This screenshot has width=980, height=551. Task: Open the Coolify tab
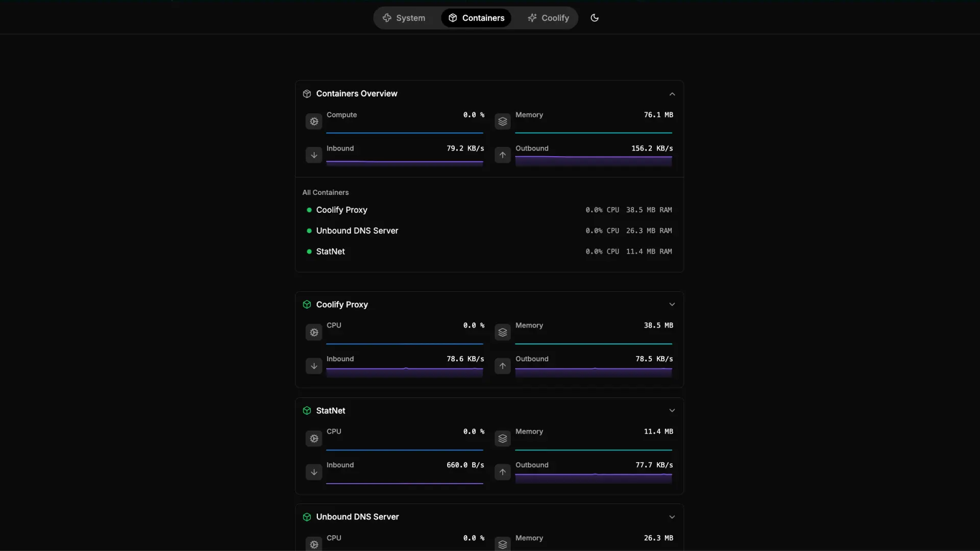[548, 18]
